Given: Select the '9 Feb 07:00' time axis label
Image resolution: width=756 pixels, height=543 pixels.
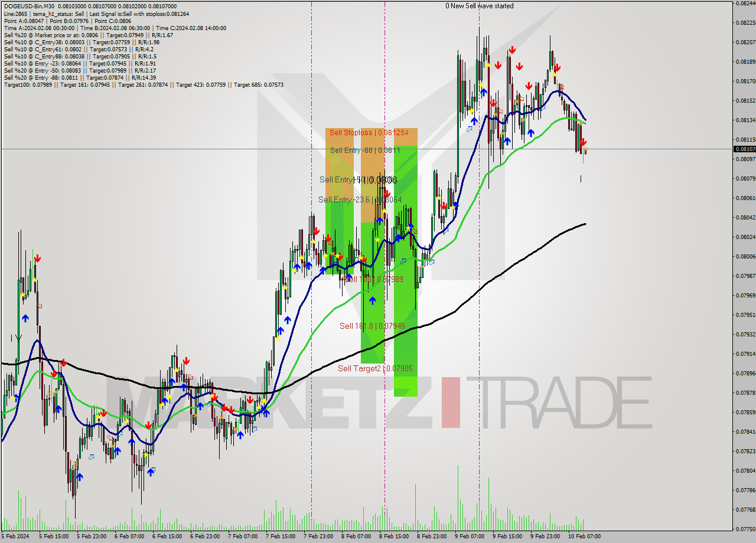Looking at the screenshot, I should click(x=470, y=537).
